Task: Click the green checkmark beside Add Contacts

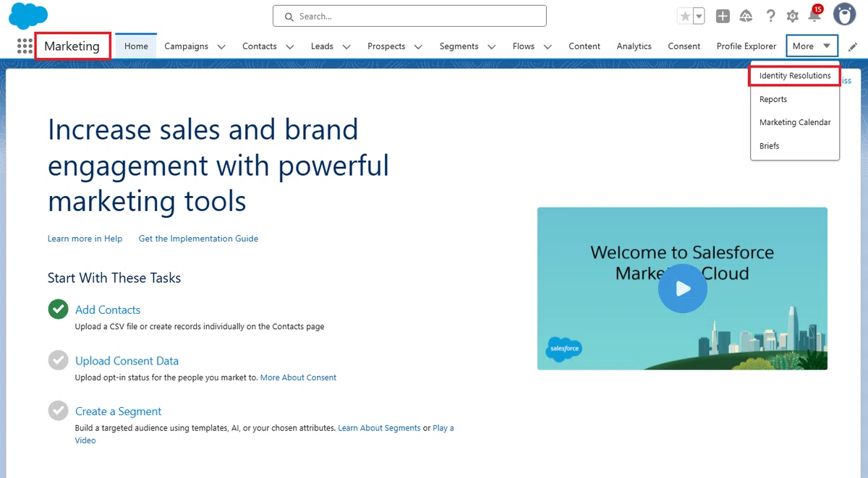Action: point(58,310)
